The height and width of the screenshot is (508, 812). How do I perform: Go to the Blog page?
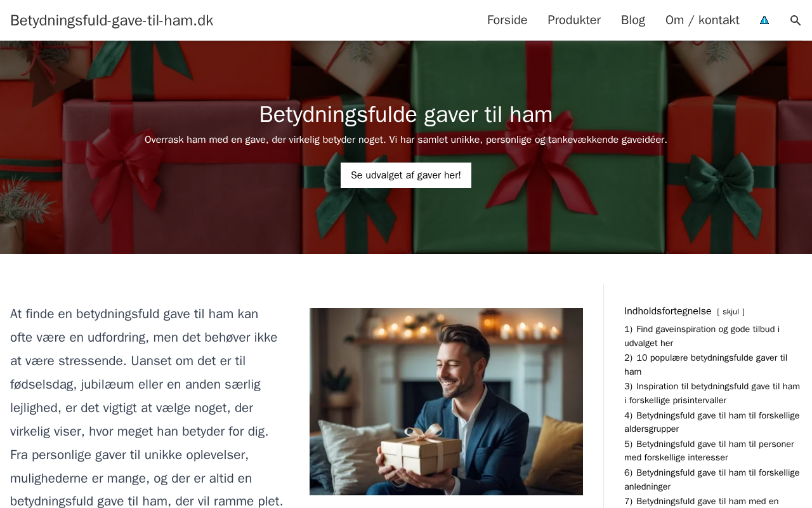point(633,20)
